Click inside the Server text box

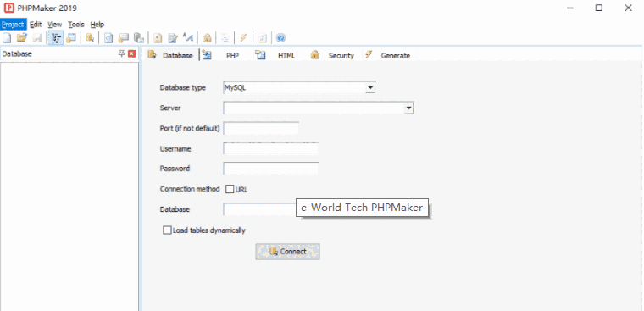click(x=314, y=108)
